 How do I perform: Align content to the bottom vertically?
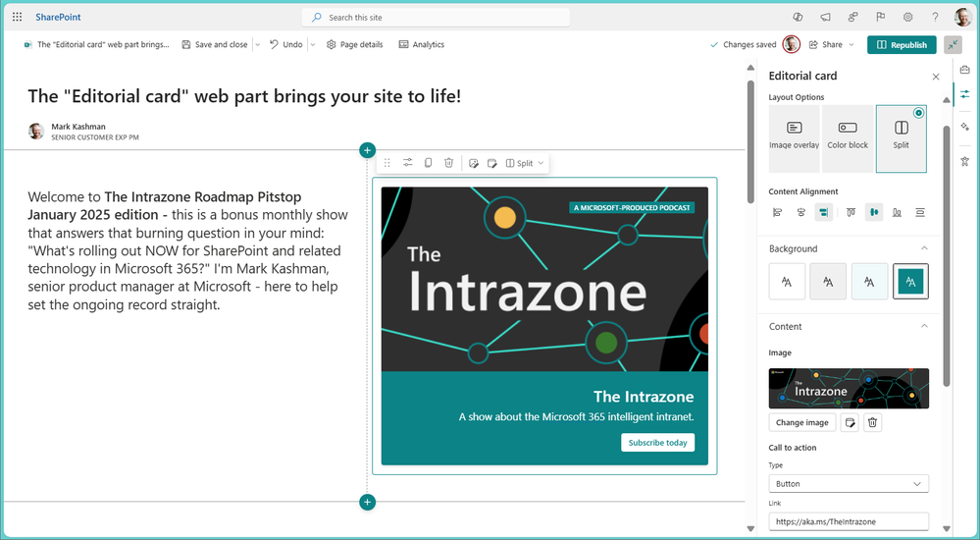(897, 213)
